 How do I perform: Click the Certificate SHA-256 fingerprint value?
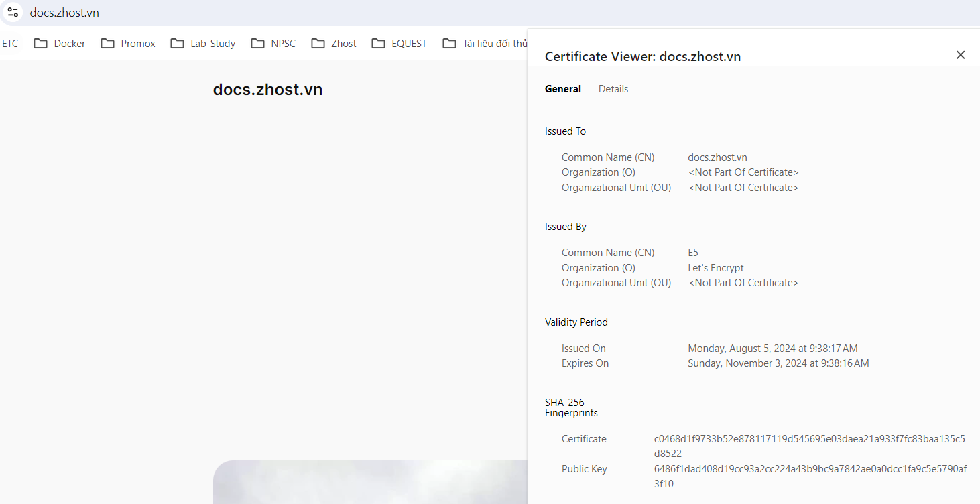(x=809, y=446)
